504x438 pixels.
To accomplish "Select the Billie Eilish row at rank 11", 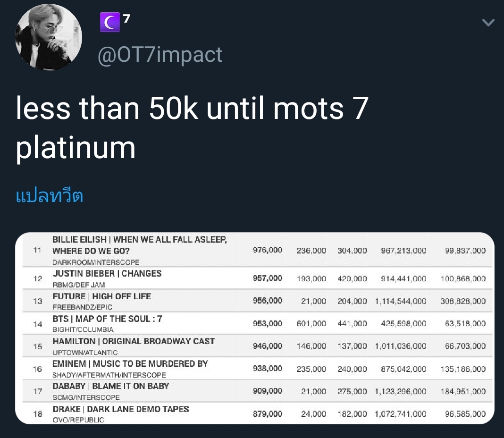I will pyautogui.click(x=257, y=250).
